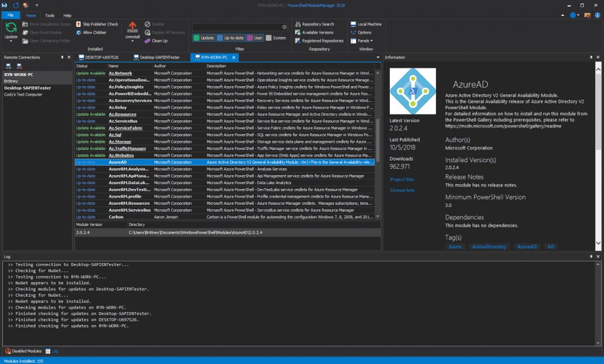Open the Disabled Modules tab
Screen dimensions: 604x364
coord(24,351)
